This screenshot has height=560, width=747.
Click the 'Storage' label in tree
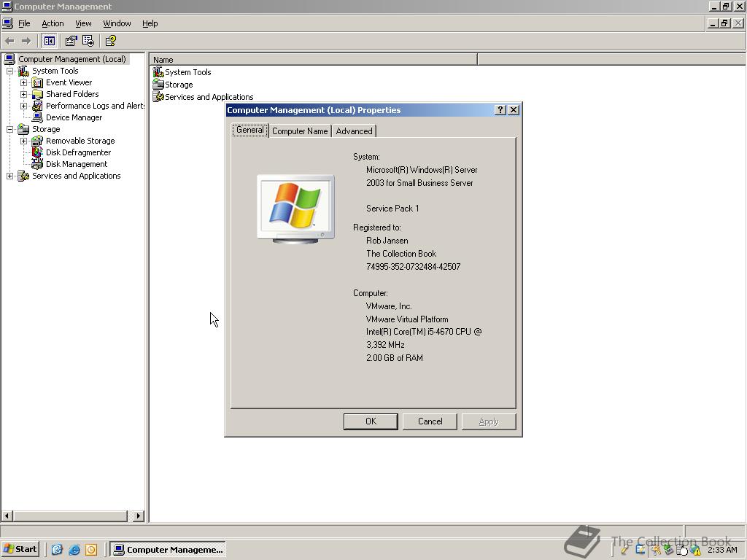(x=46, y=129)
